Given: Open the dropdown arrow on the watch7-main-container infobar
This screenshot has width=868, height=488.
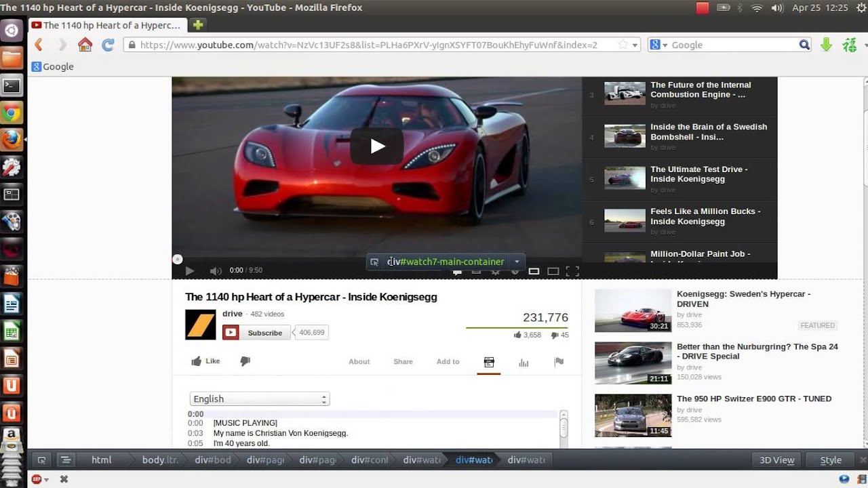Looking at the screenshot, I should tap(517, 262).
